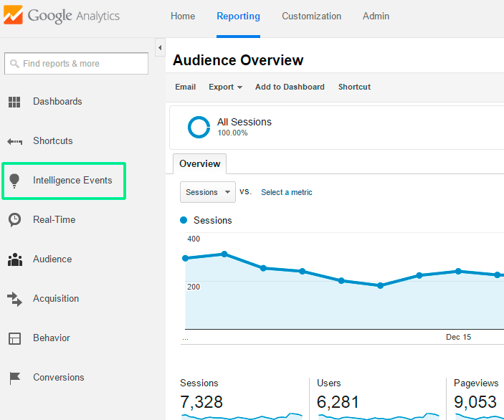Click the Shortcuts arrow icon
Viewport: 504px width, 420px height.
14,141
